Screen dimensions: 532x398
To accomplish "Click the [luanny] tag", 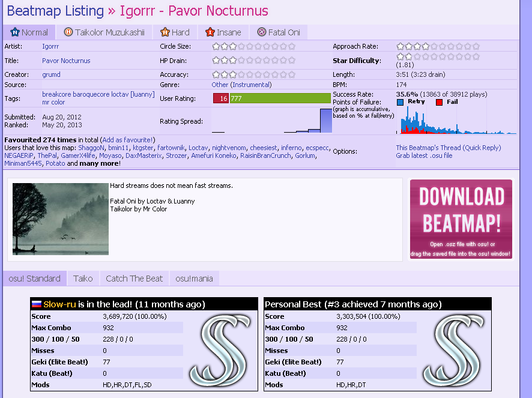I will (142, 94).
